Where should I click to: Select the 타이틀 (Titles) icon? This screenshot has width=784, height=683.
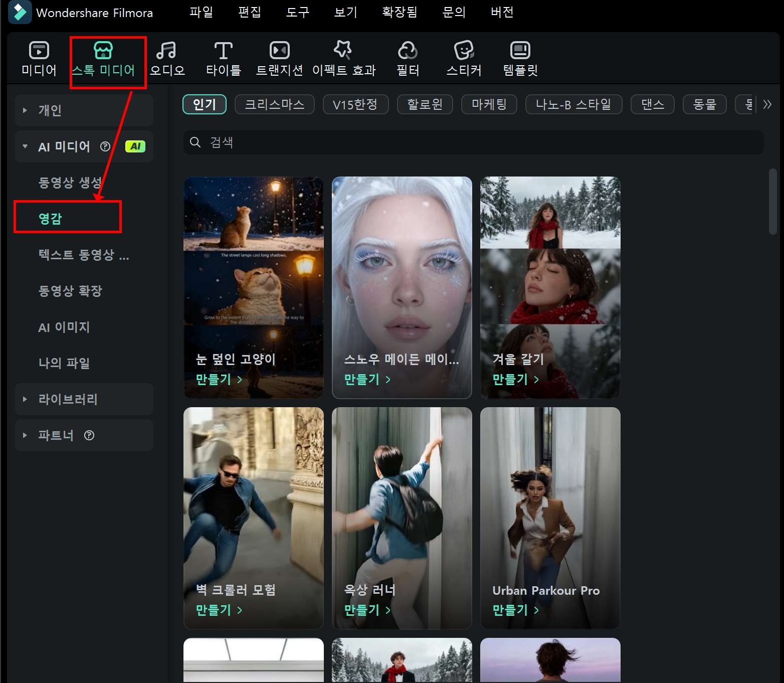pyautogui.click(x=223, y=57)
